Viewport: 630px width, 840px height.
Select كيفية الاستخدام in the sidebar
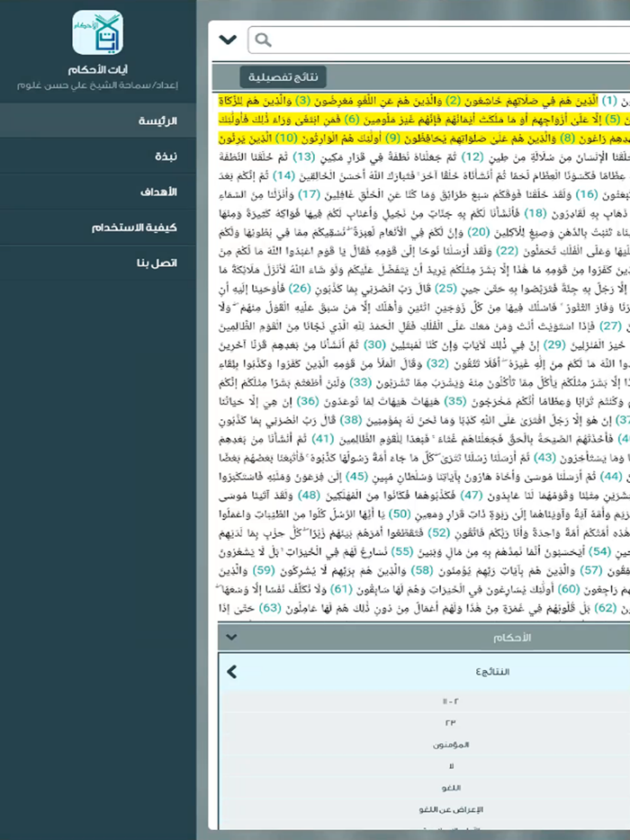coord(98,228)
